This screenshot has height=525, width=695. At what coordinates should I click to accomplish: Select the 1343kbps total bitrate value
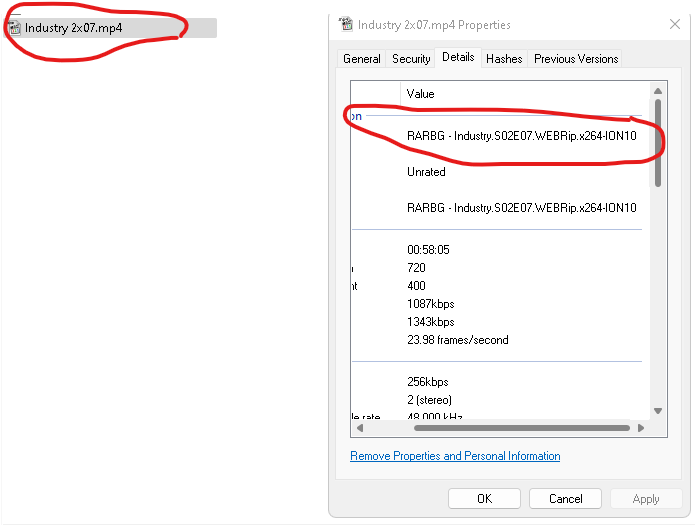pos(430,322)
